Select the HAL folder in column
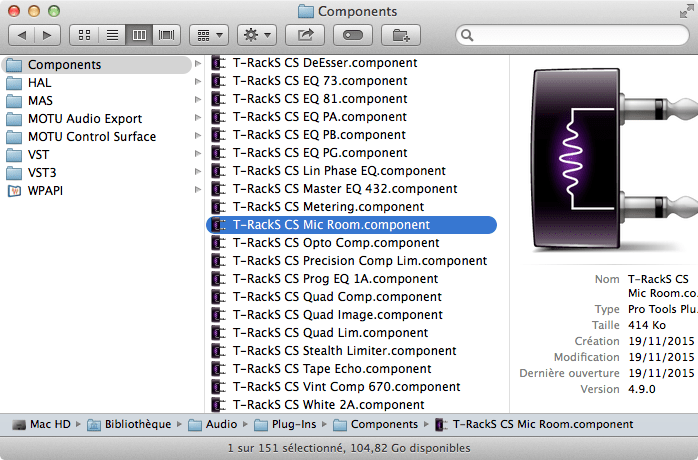 tap(39, 83)
